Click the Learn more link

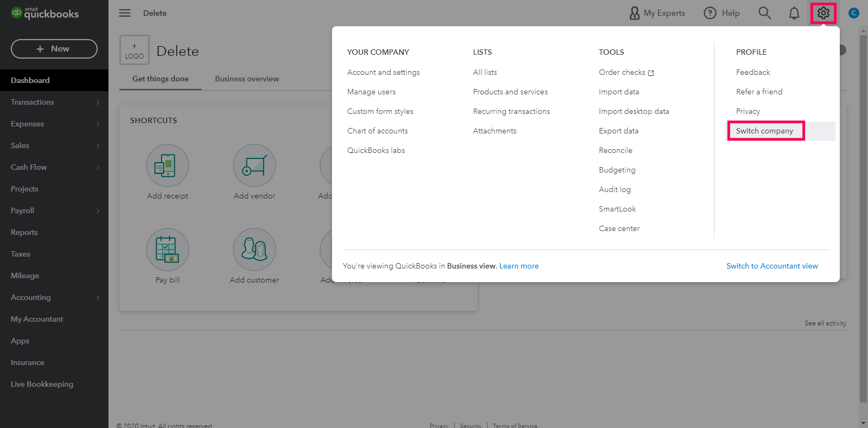(519, 266)
